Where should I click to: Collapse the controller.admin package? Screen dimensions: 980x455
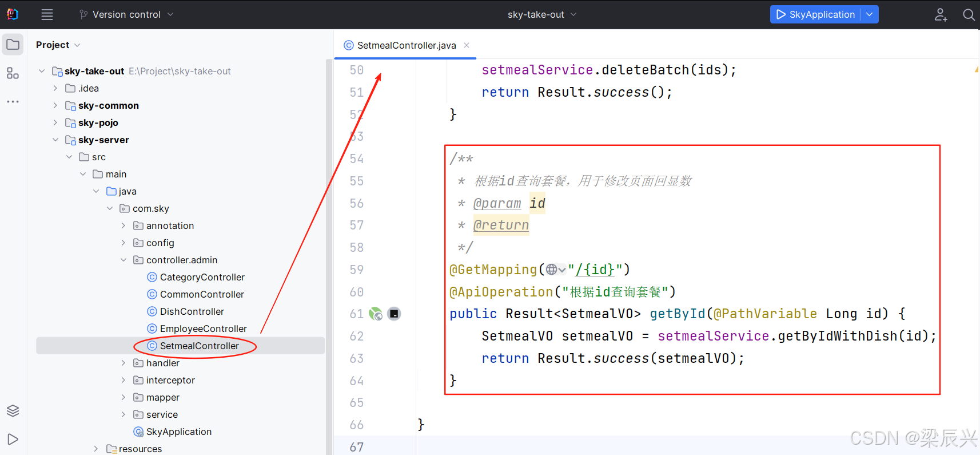(124, 260)
